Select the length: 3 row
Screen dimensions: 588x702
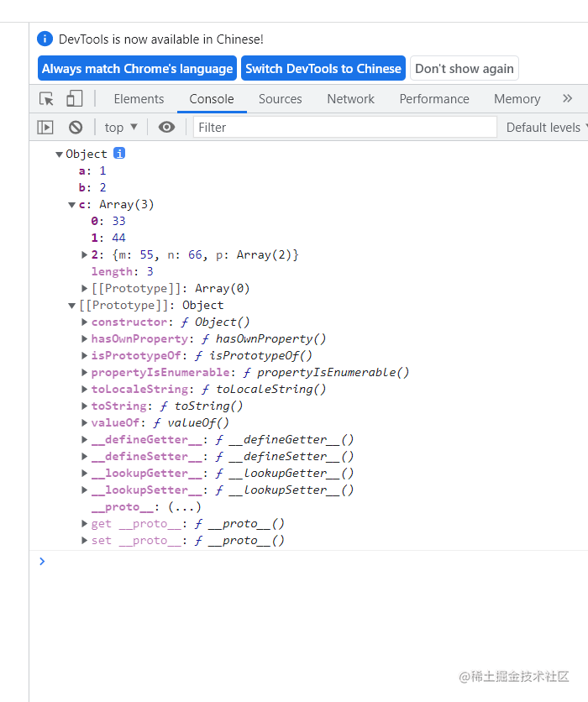click(x=123, y=272)
